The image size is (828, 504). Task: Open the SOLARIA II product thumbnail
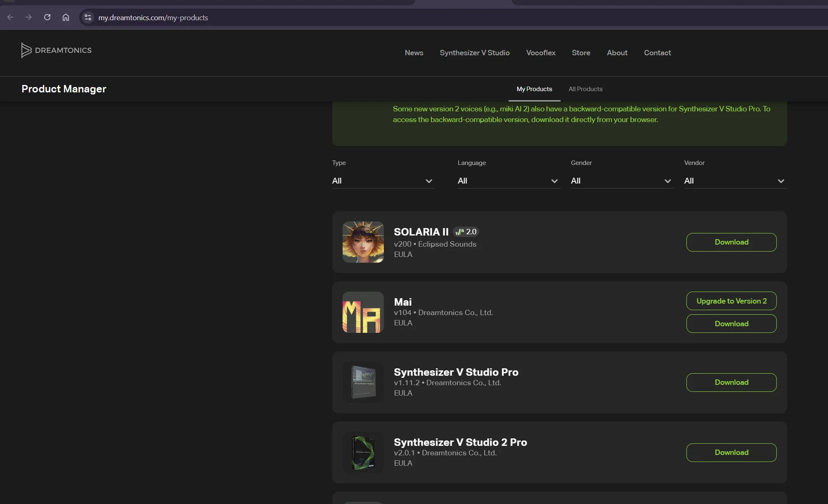[x=363, y=242]
